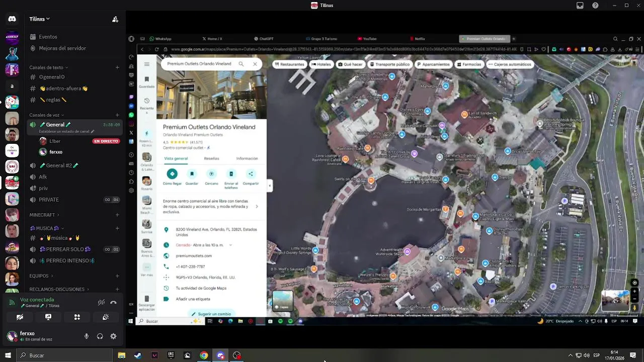Click the Farmacias filter chip on map
This screenshot has height=362, width=644.
pyautogui.click(x=469, y=64)
